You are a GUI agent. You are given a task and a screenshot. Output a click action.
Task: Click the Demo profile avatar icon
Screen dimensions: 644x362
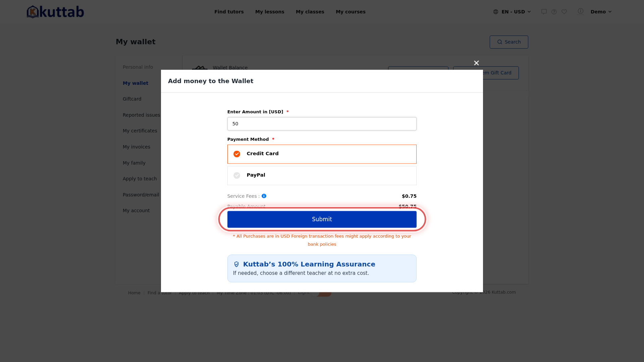[x=581, y=11]
